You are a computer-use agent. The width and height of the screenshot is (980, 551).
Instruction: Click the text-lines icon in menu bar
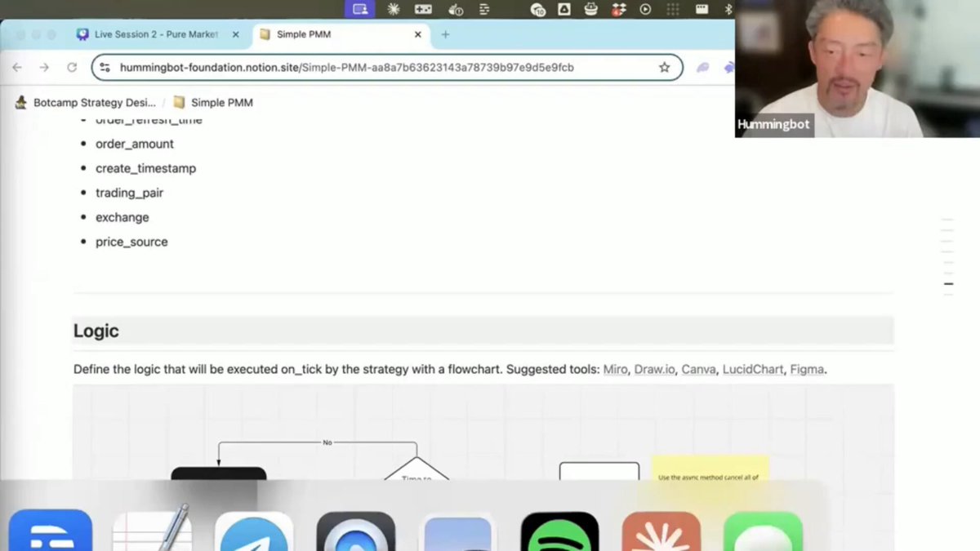click(x=484, y=9)
